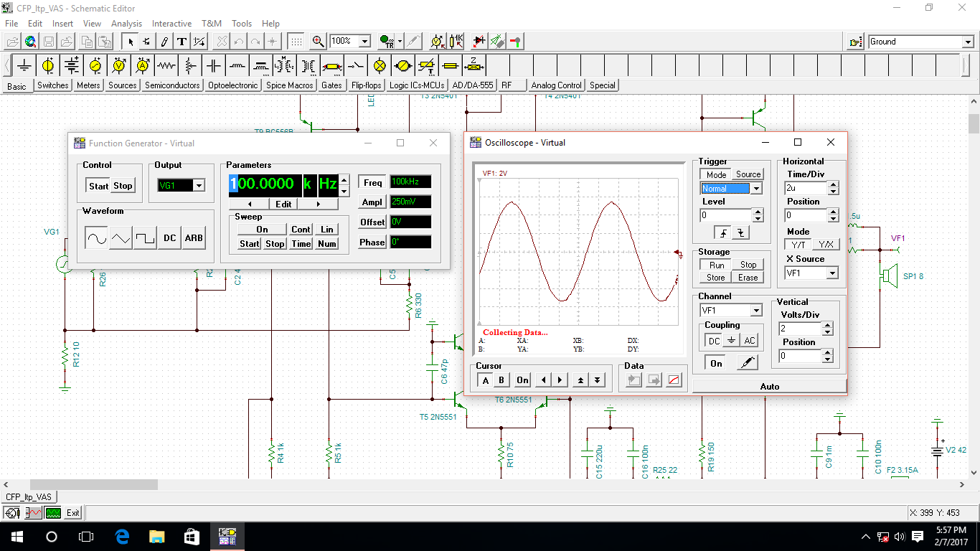Screen dimensions: 980x551
Task: Insert the Lamp (bulb) component
Action: coord(380,66)
